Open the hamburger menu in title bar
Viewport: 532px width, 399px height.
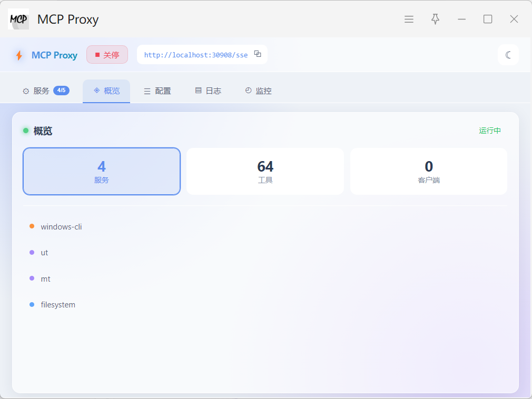point(409,19)
